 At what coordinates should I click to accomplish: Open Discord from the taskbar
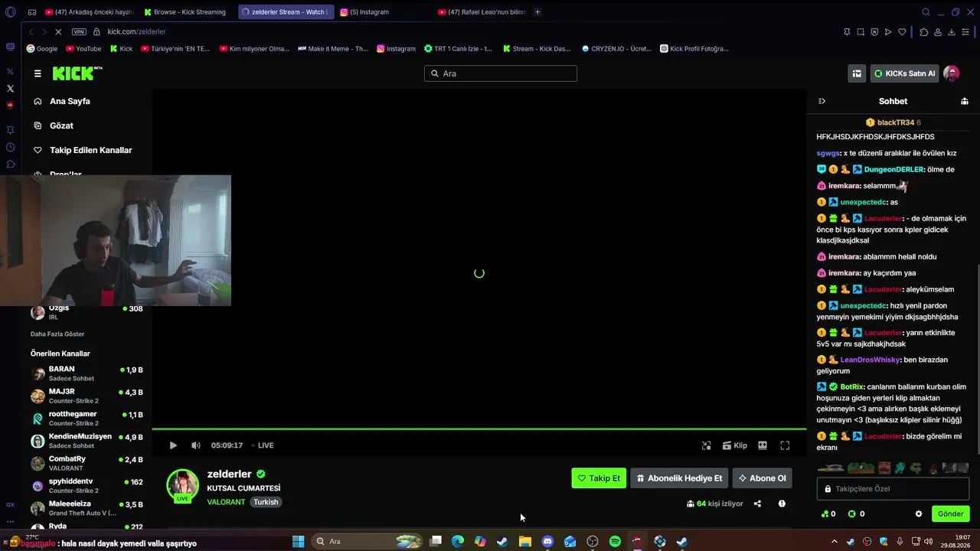[x=547, y=542]
